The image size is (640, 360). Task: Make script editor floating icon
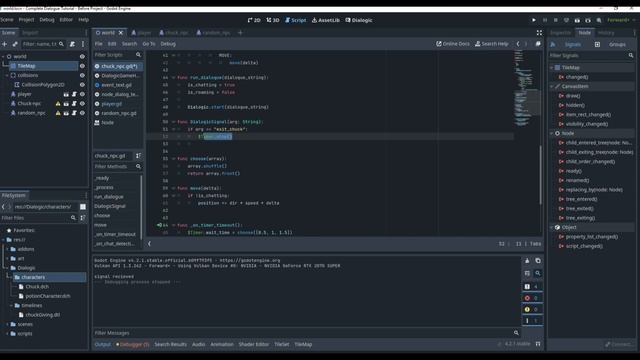click(538, 44)
